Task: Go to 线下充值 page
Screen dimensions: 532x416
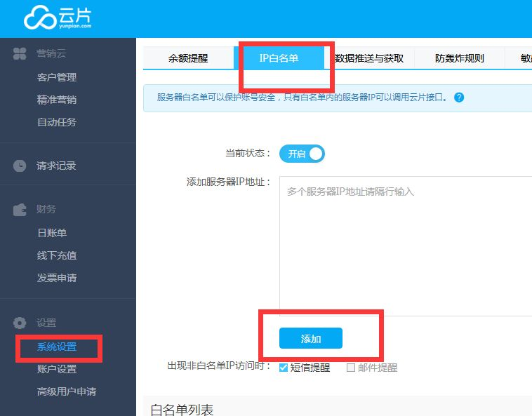Action: tap(57, 255)
